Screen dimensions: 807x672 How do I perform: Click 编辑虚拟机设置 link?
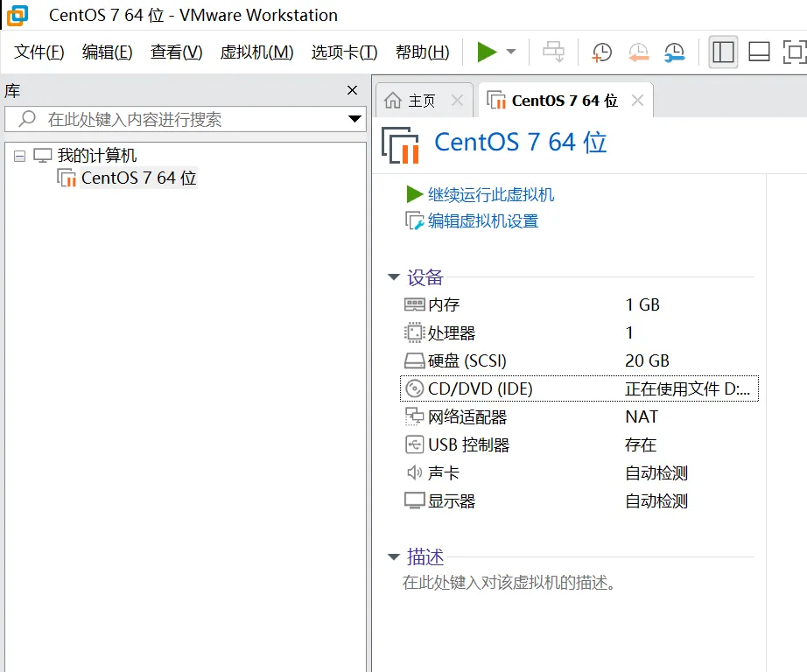click(x=483, y=221)
